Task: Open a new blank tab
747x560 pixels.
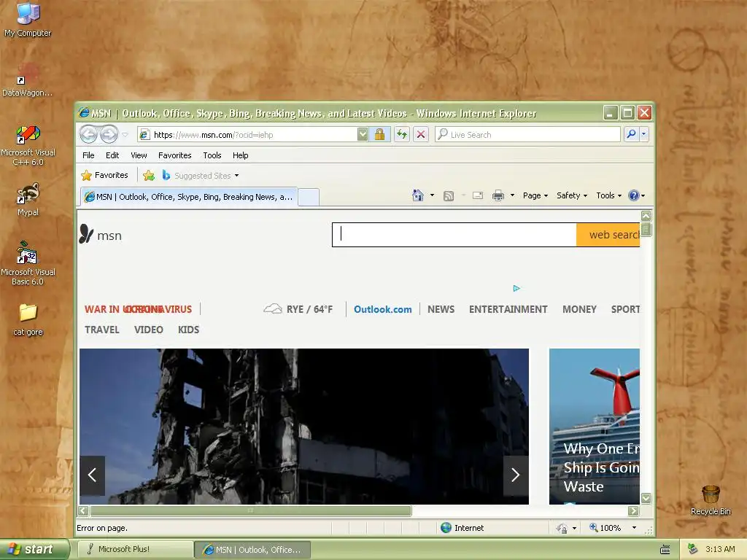Action: pos(309,197)
